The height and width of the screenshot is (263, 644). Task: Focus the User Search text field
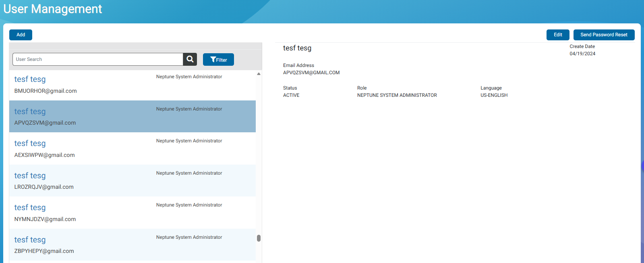click(97, 59)
